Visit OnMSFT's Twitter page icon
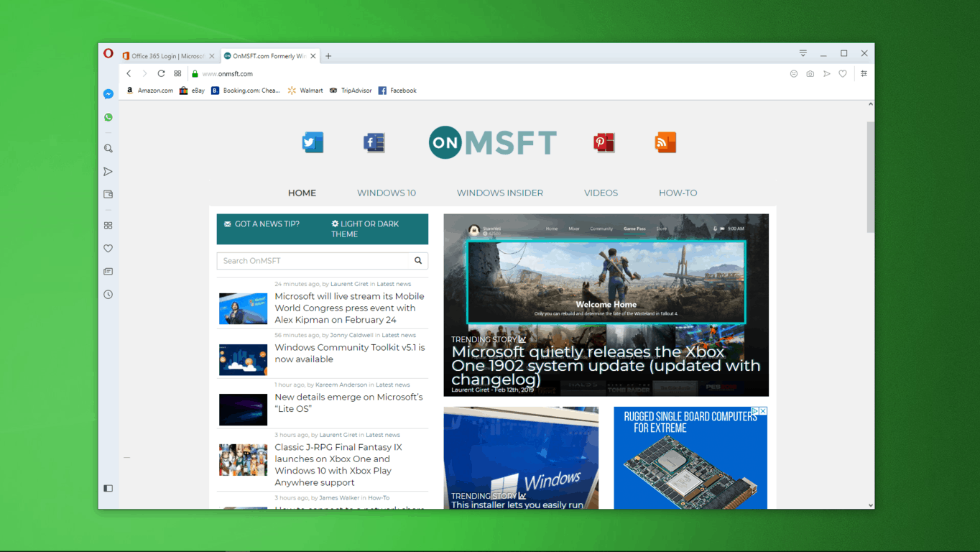This screenshot has width=980, height=552. tap(313, 142)
